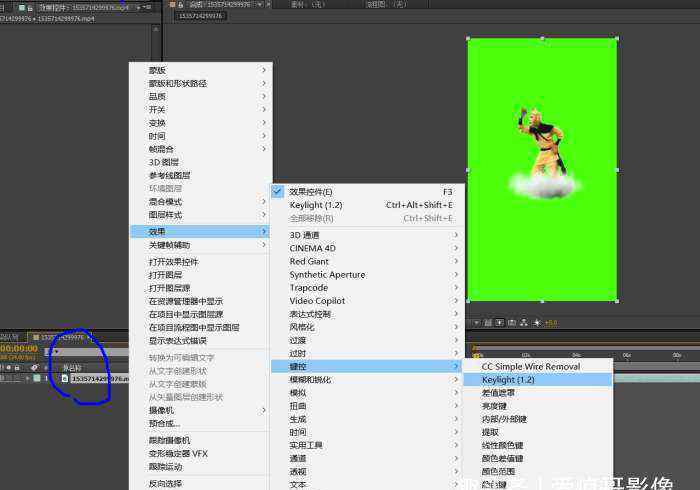Click the green screen video in composition viewer
The image size is (700, 490).
coord(542,170)
